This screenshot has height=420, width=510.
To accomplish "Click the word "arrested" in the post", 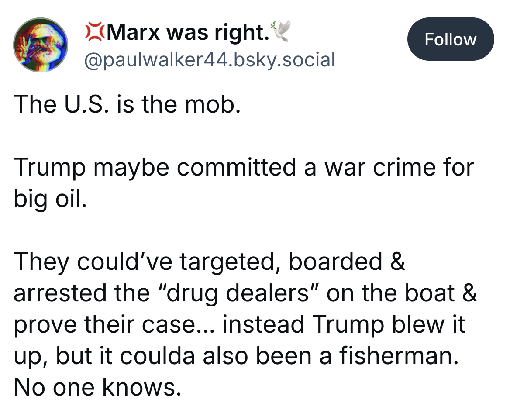I will pos(59,293).
